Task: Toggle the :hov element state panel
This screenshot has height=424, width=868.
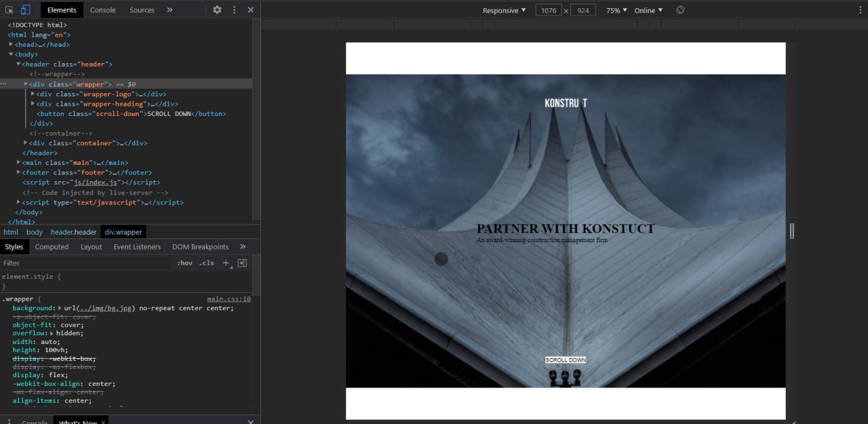Action: pyautogui.click(x=184, y=263)
